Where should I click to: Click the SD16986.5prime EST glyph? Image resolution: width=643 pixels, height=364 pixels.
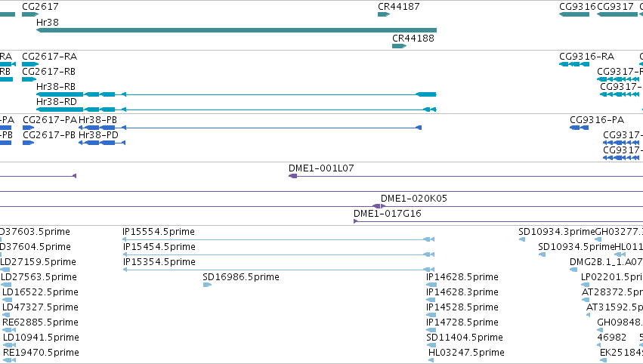coord(208,285)
